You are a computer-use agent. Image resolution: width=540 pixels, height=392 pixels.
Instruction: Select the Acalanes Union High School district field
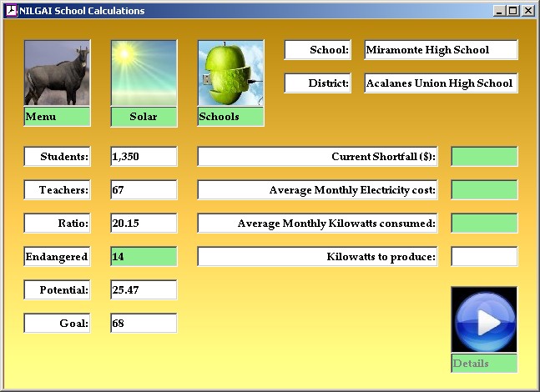[x=441, y=83]
